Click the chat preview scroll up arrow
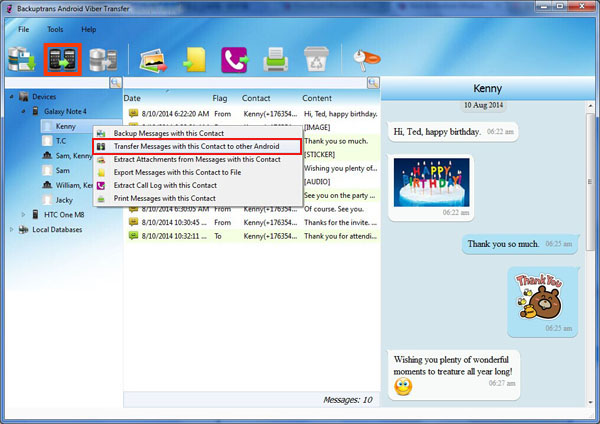The height and width of the screenshot is (424, 600). point(590,106)
